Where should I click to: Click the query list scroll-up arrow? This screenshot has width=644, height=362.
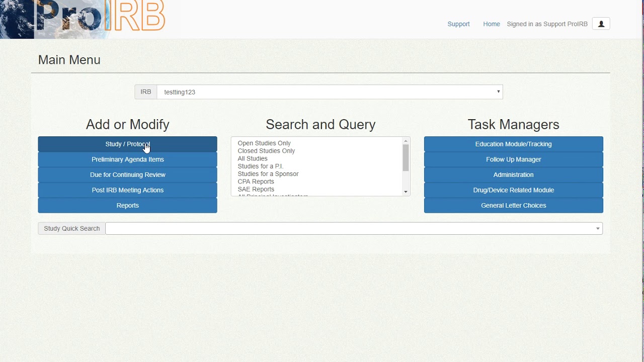tap(406, 141)
